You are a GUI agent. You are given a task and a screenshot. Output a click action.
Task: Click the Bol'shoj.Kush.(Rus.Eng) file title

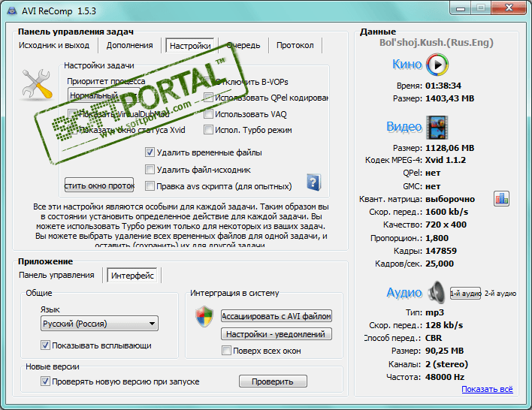(437, 43)
